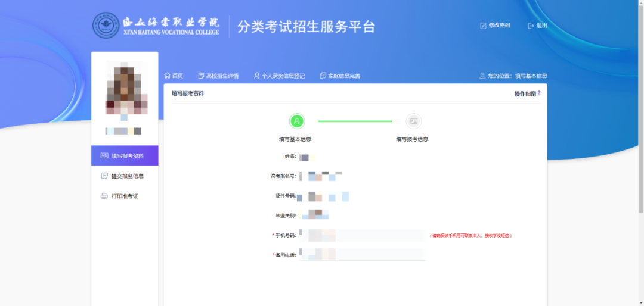Click the 毕业类别 label
Image resolution: width=644 pixels, height=306 pixels.
click(286, 216)
